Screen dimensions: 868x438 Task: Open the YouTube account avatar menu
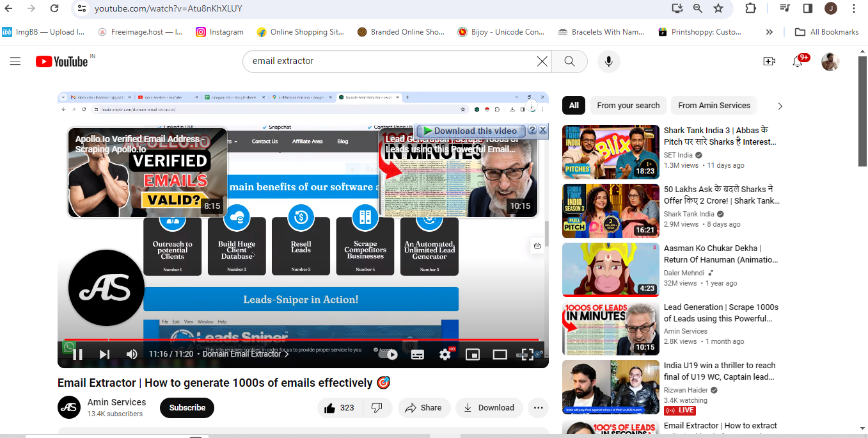830,61
